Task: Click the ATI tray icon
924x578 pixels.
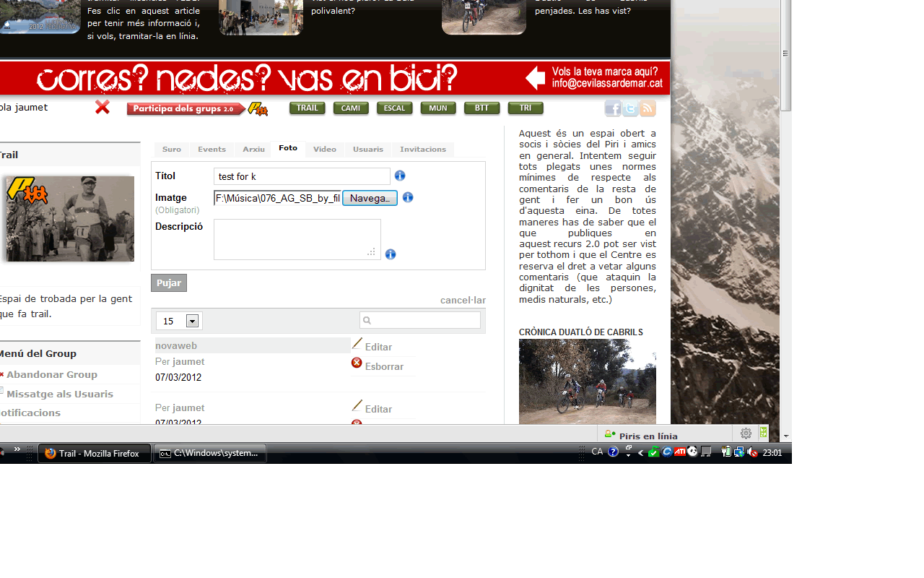Action: tap(679, 452)
